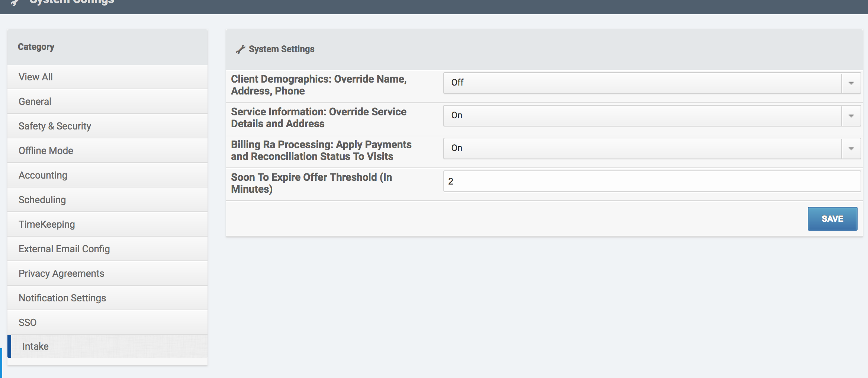This screenshot has width=868, height=378.
Task: Click the On value in Service Information select
Action: click(456, 115)
